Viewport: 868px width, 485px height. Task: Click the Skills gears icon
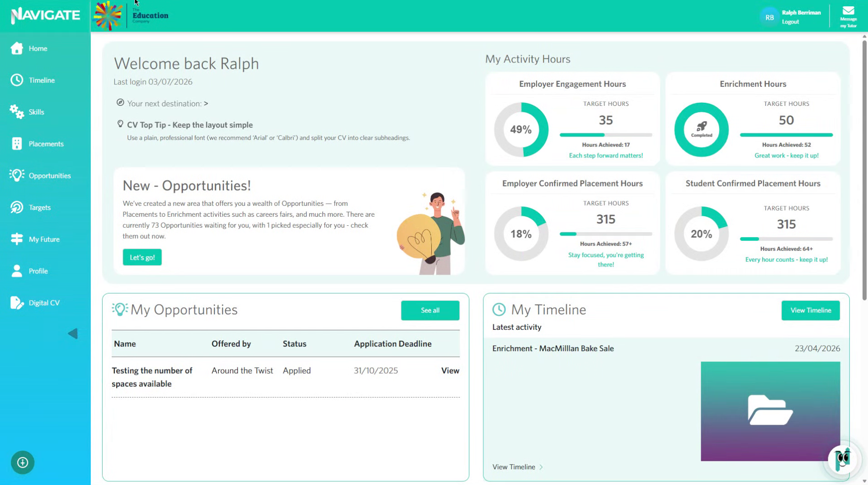[17, 112]
